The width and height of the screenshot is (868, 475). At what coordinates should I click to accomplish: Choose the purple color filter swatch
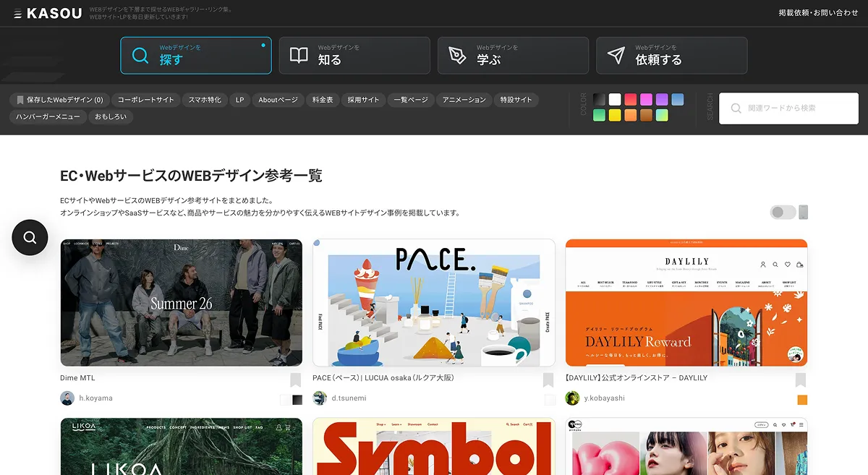click(662, 100)
